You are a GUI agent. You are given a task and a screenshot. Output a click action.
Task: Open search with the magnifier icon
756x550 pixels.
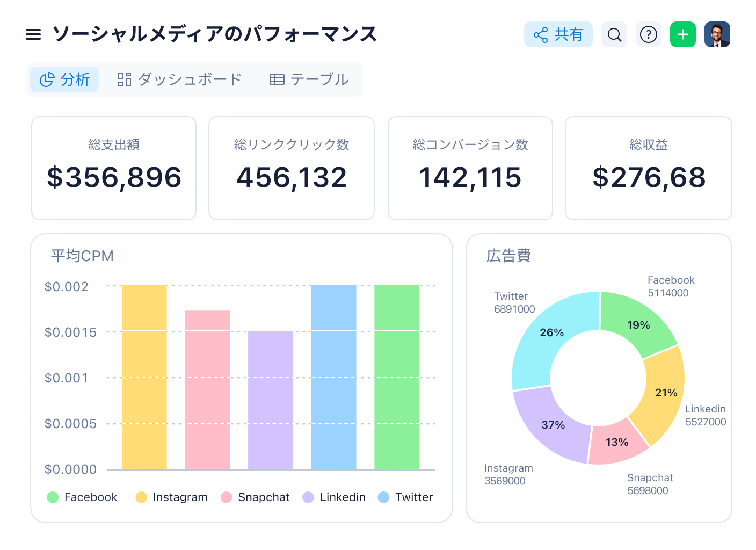point(614,34)
